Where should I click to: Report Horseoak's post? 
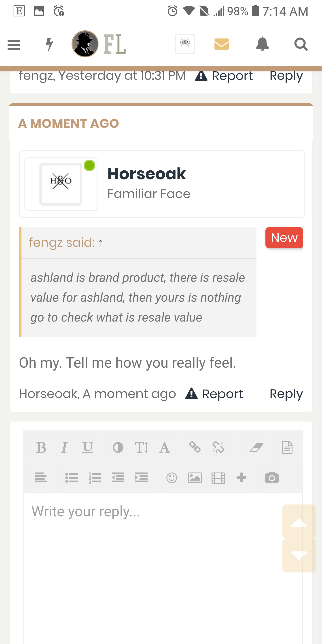point(214,394)
